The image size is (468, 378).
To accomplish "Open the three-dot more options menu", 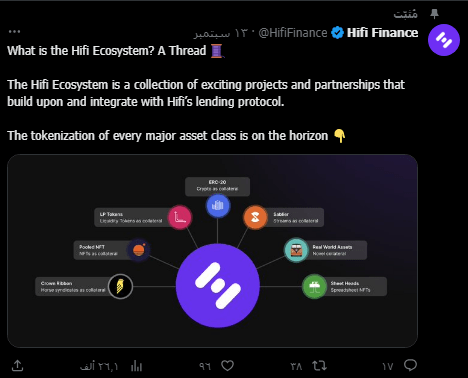I will [x=14, y=31].
